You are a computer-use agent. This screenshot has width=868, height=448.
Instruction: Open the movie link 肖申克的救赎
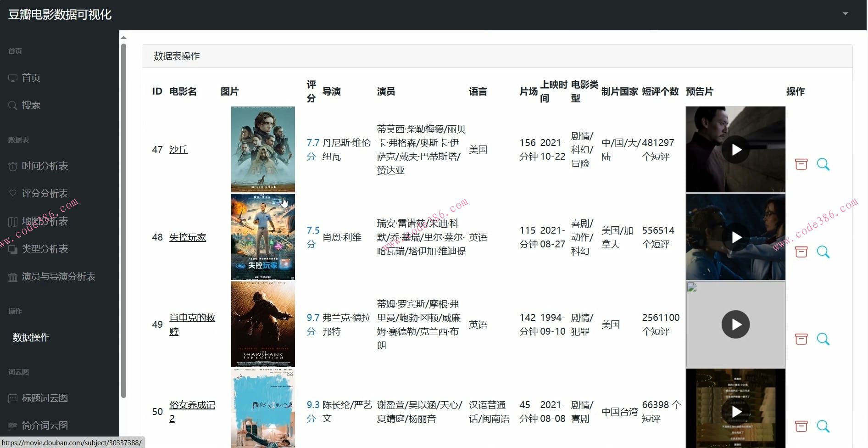[192, 324]
